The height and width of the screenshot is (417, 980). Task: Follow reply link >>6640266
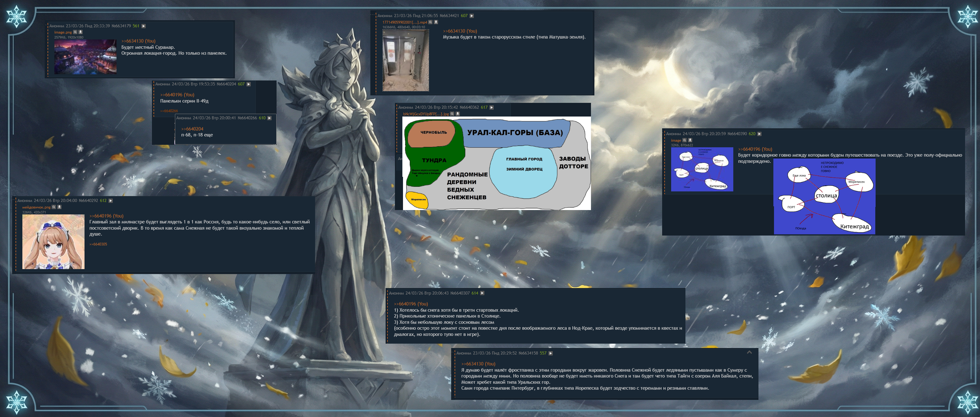point(169,111)
